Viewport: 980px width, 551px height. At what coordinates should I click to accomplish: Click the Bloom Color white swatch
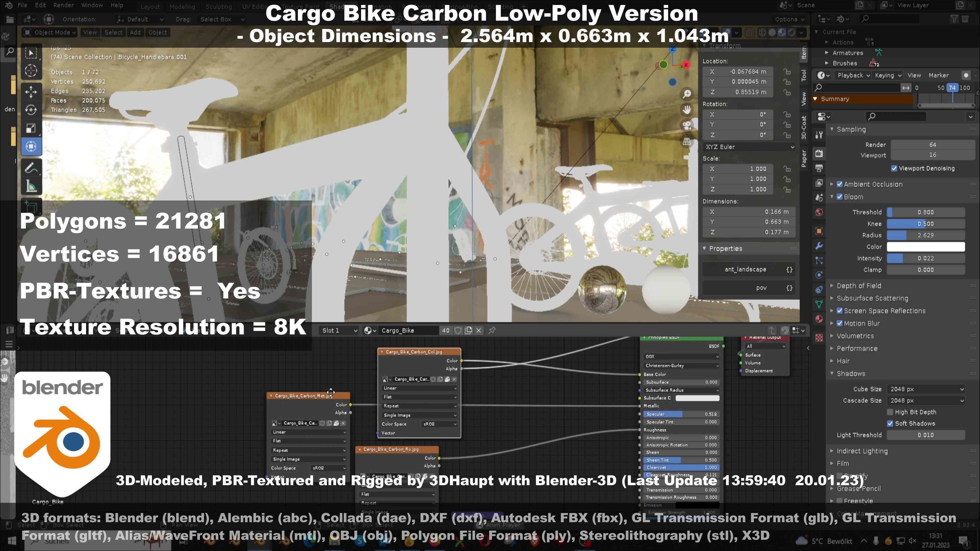(926, 247)
